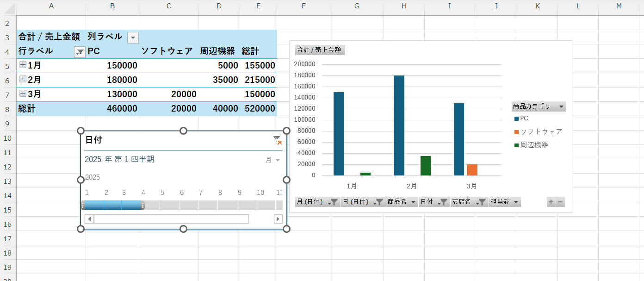
Task: Open timeline 月 time level dropdown
Action: click(273, 160)
